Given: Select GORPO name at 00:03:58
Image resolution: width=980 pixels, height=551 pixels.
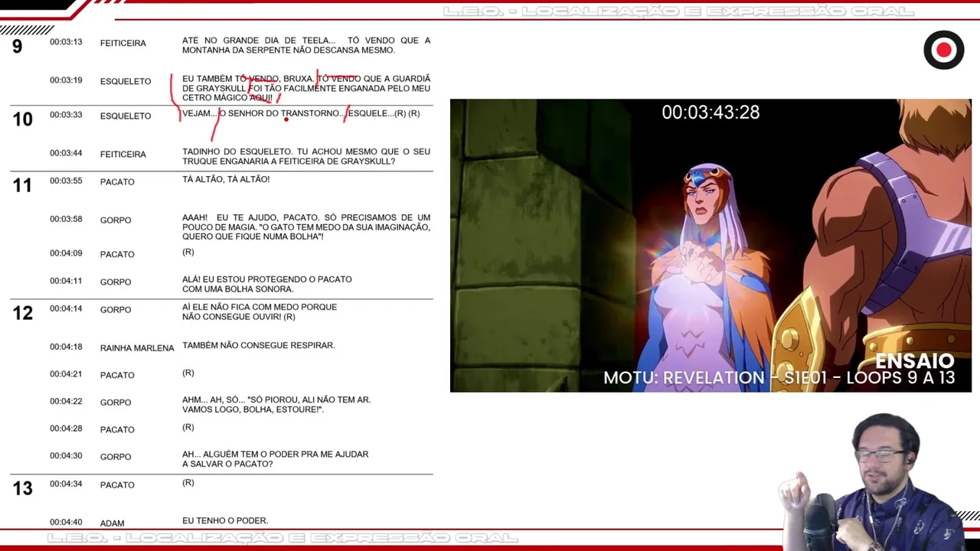Looking at the screenshot, I should (x=116, y=220).
